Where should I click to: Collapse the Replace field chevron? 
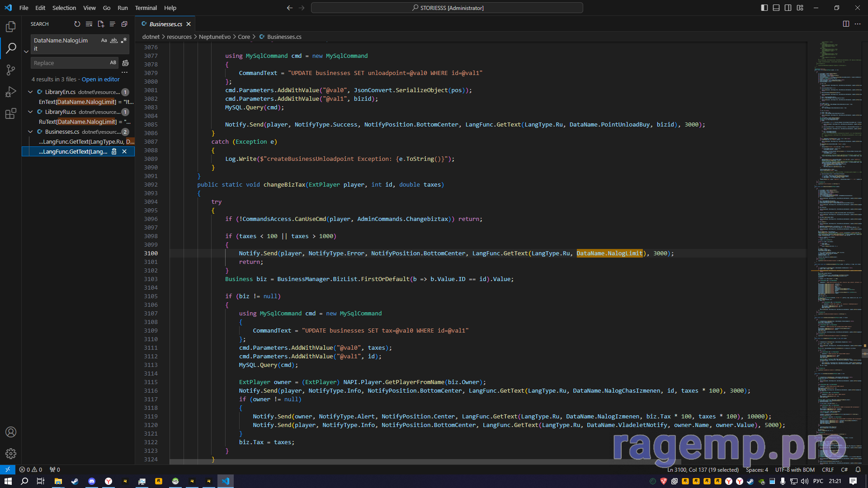pos(26,52)
